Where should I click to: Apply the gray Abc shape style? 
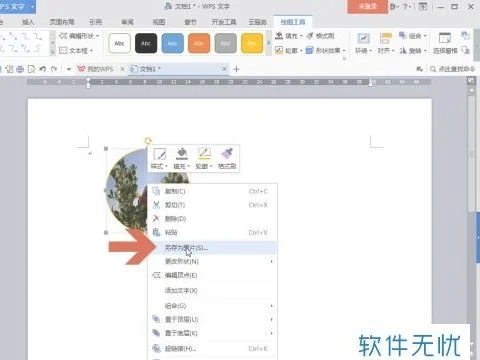coord(226,43)
